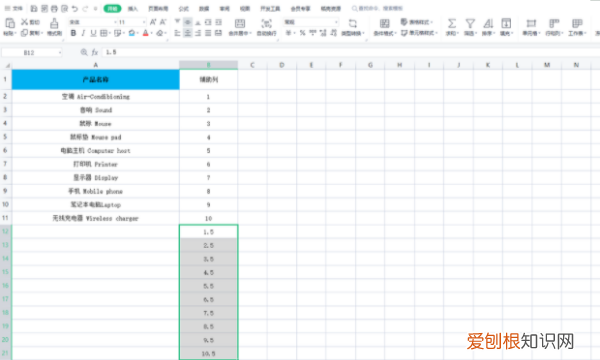Click the justify alignment icon

(208, 33)
